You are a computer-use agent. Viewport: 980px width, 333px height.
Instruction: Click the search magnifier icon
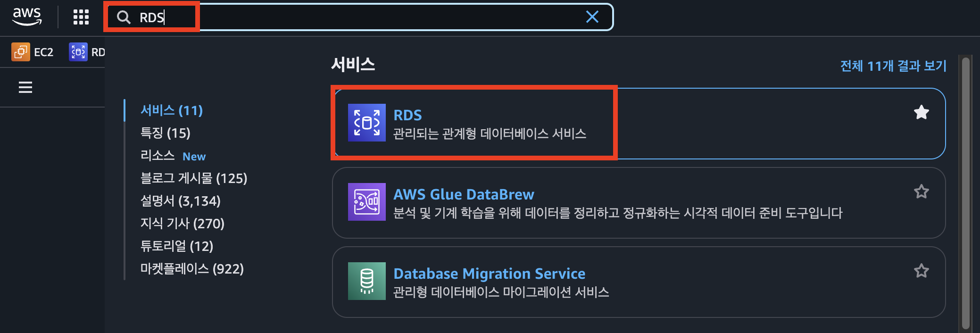(124, 17)
